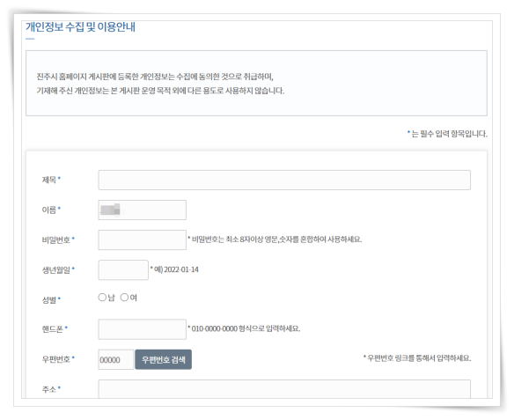Image resolution: width=514 pixels, height=420 pixels.
Task: Click the 기재해 주신 개인정보는 notice line
Action: (160, 91)
